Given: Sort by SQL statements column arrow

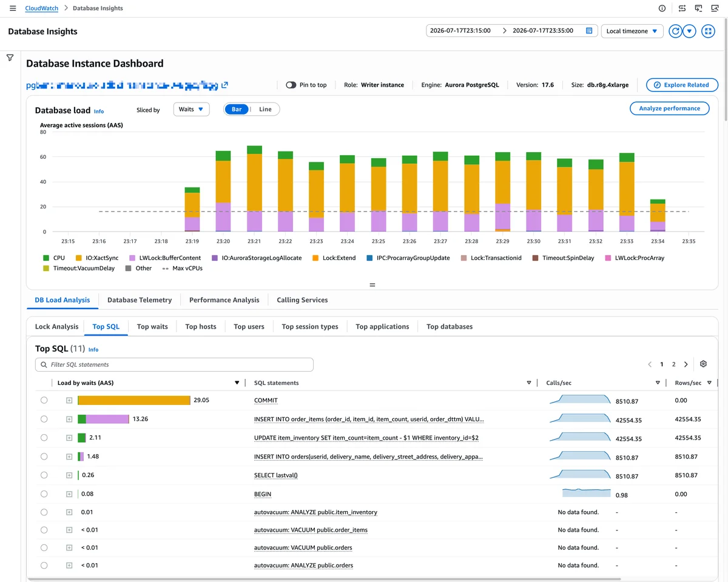Looking at the screenshot, I should [529, 383].
